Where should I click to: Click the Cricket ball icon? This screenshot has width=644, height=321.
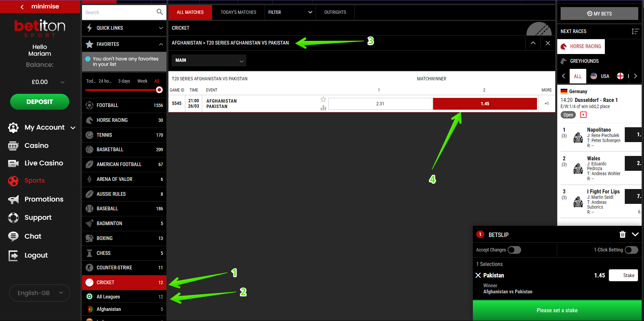pyautogui.click(x=89, y=283)
